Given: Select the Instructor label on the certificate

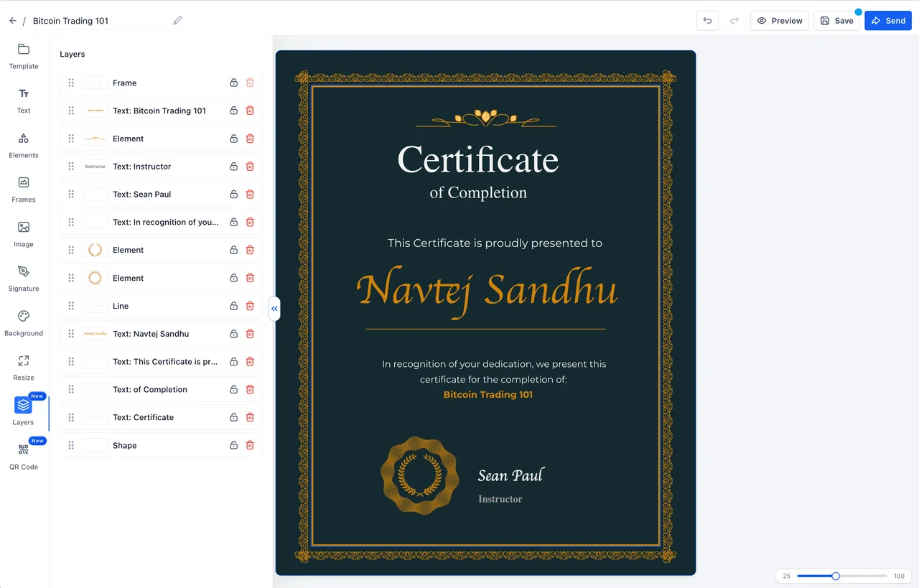Looking at the screenshot, I should (x=500, y=499).
